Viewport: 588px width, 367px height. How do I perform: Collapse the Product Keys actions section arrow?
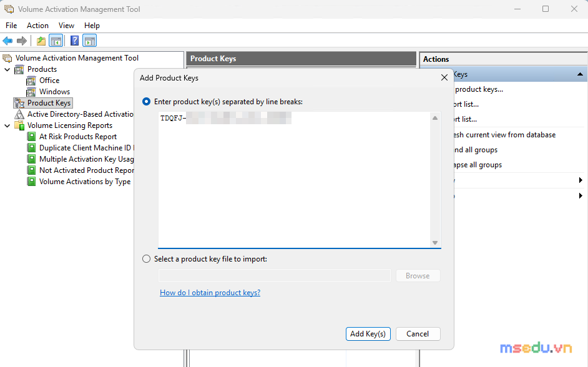tap(580, 74)
